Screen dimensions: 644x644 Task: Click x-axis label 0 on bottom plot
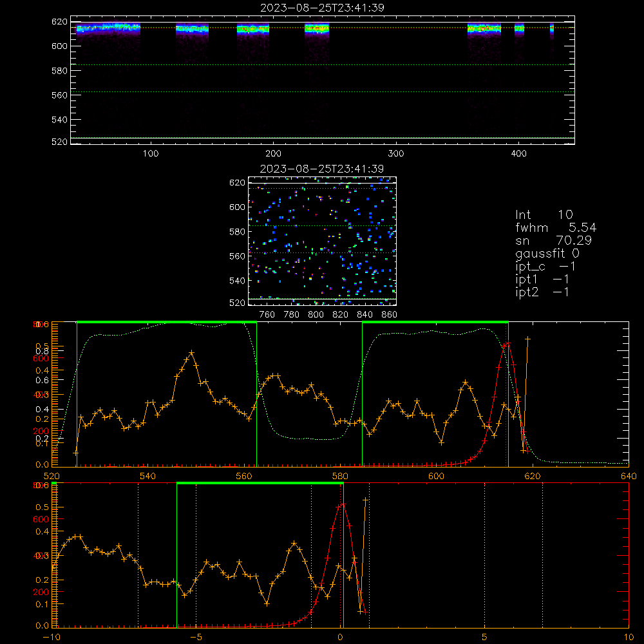341,638
